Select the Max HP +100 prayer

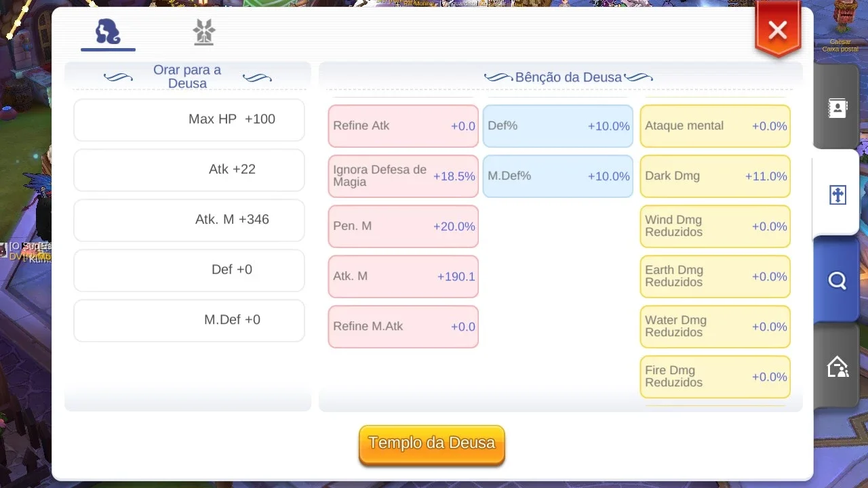pyautogui.click(x=189, y=120)
